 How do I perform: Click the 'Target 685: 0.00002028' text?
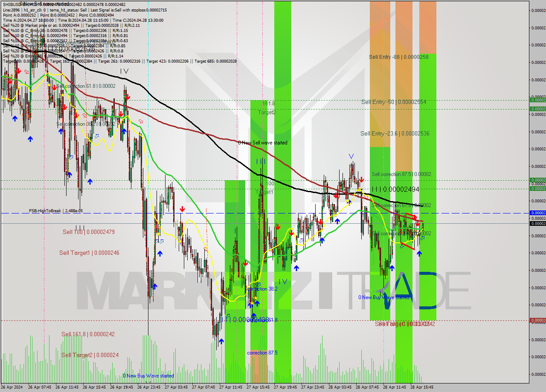click(215, 61)
